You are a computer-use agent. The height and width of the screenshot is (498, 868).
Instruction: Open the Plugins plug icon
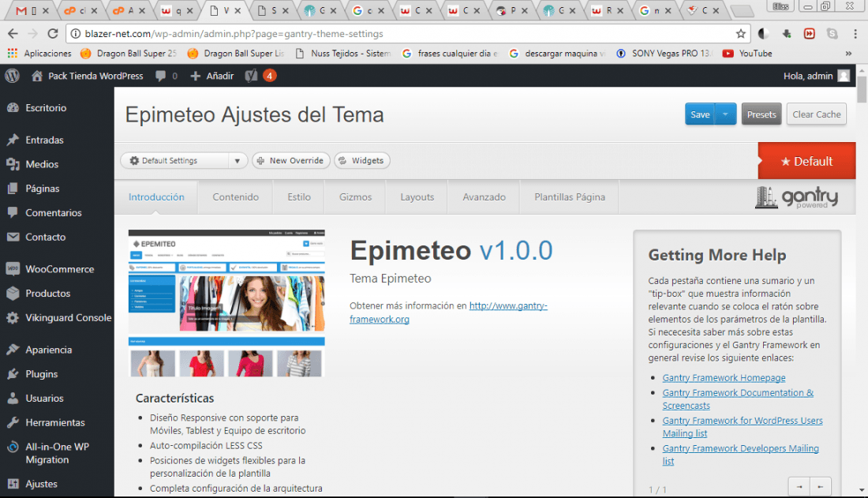pos(13,374)
